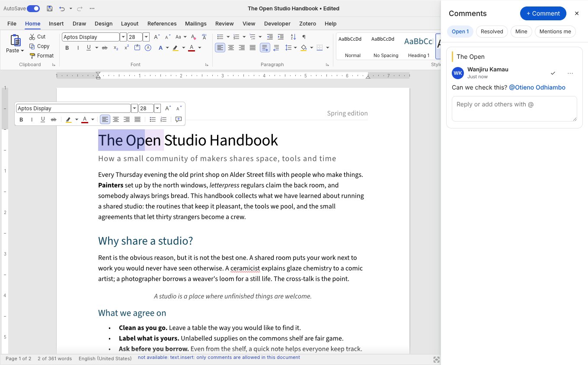Apply subscript formatting from the ribbon
This screenshot has height=365, width=588.
pyautogui.click(x=116, y=48)
